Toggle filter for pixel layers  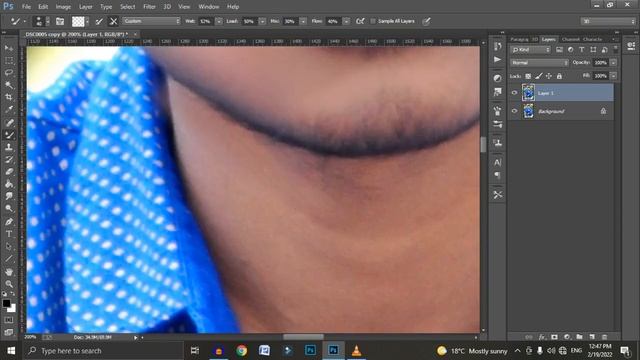[x=559, y=50]
